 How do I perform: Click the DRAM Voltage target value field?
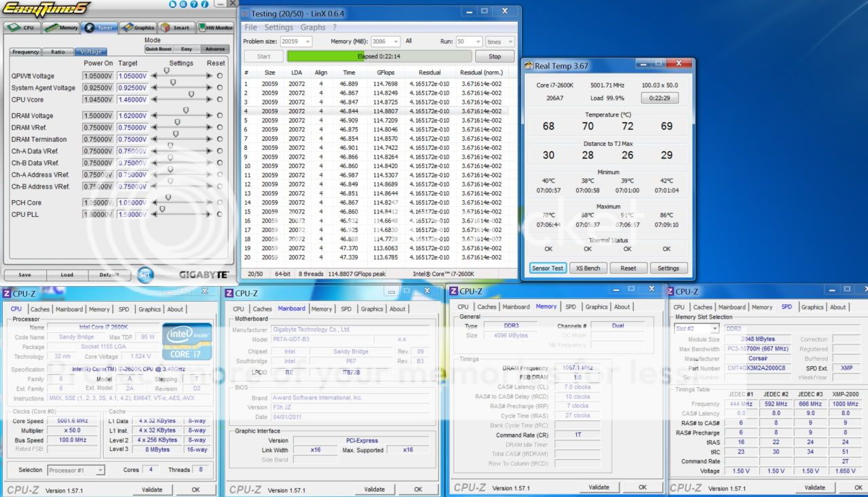tap(131, 116)
